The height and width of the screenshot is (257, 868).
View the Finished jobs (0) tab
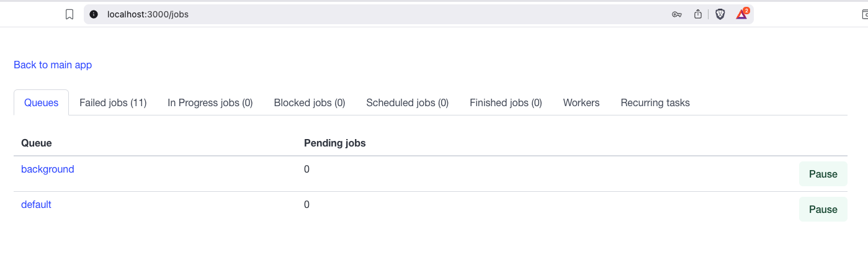[x=506, y=102]
